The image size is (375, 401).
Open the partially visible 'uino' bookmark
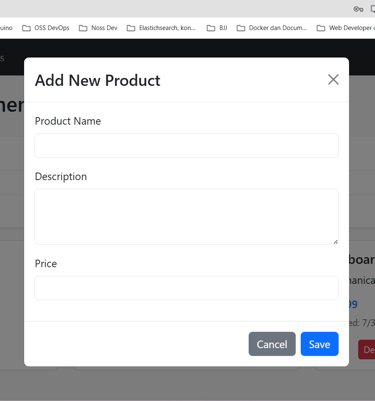click(6, 28)
